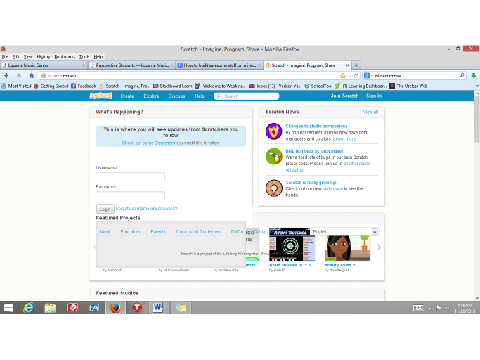Viewport: 480px width, 360px height.
Task: Show next featured projects with the right chevron
Action: (x=379, y=247)
